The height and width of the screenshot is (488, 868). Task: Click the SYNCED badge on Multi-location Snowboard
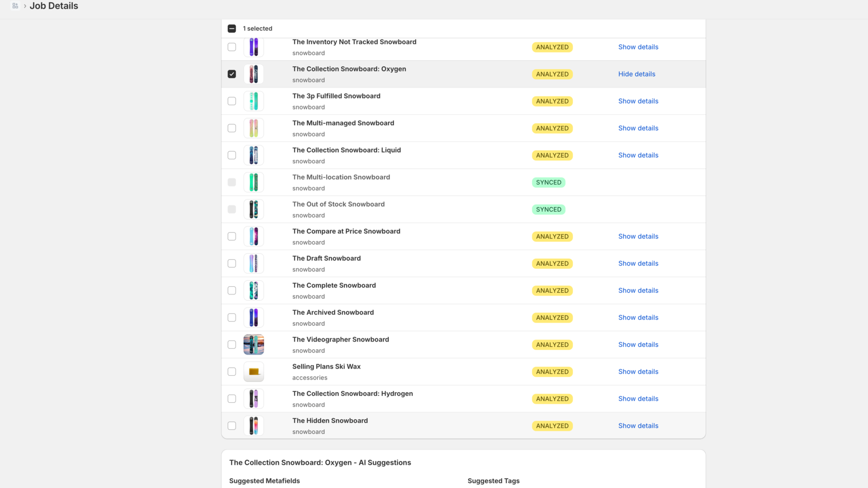(x=548, y=183)
